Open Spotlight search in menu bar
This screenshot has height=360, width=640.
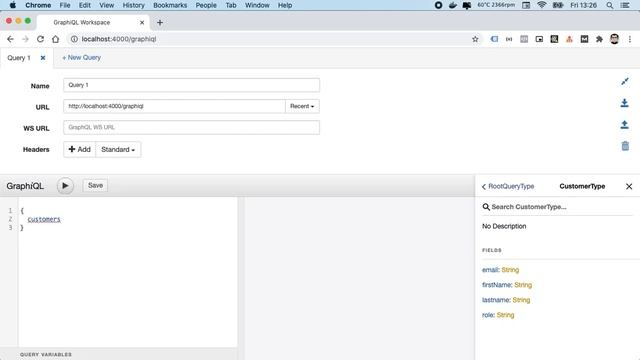click(x=609, y=5)
